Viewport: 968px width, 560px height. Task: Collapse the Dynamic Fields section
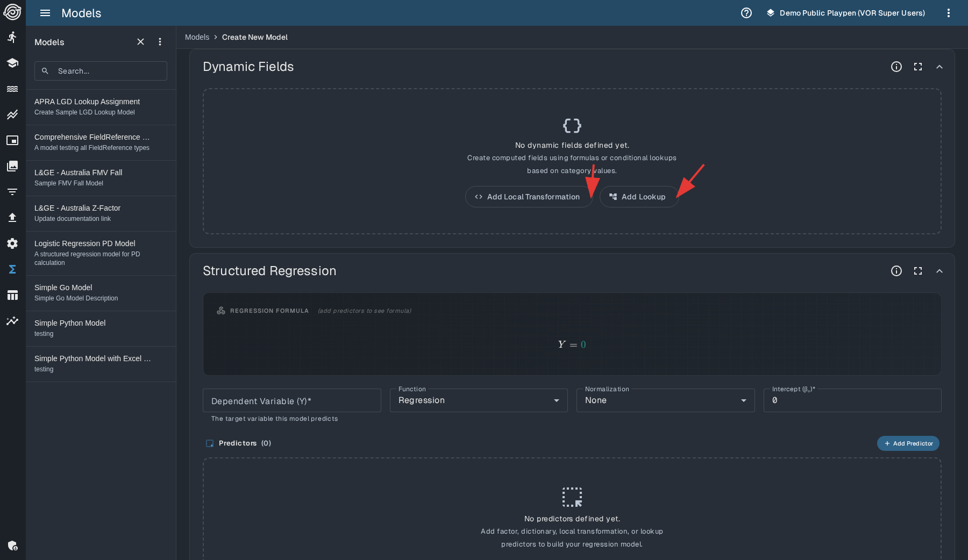click(x=939, y=67)
